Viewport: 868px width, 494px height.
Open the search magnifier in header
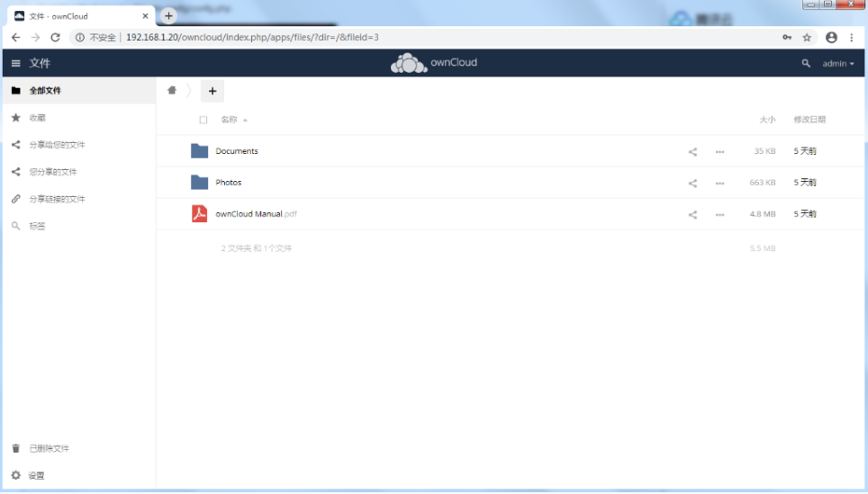tap(806, 64)
